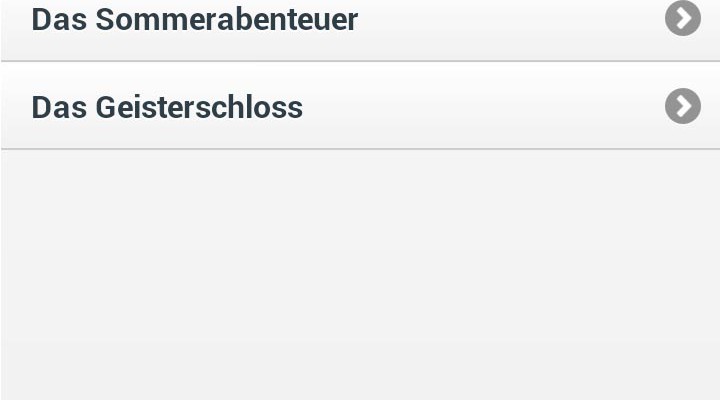Open the Das Sommerabenteuer list entry

point(360,30)
